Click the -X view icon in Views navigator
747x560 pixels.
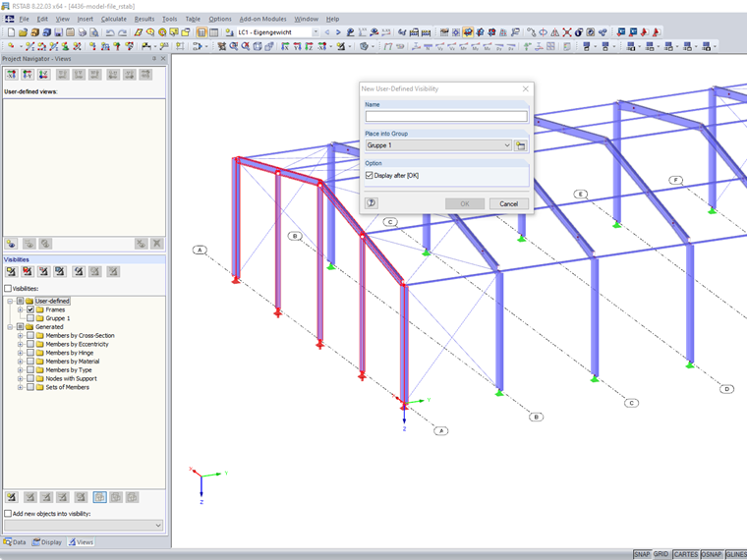point(12,75)
